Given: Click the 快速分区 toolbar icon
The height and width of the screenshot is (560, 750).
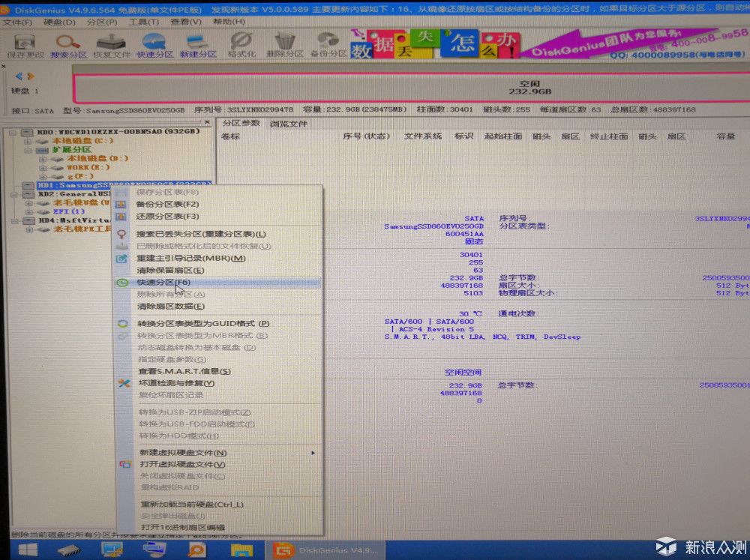Looking at the screenshot, I should pyautogui.click(x=154, y=46).
